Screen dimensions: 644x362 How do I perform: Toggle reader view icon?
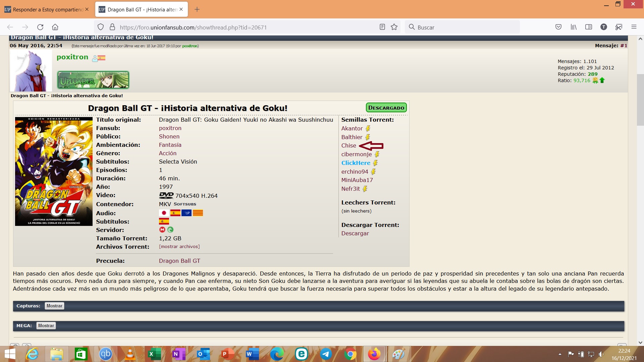382,27
